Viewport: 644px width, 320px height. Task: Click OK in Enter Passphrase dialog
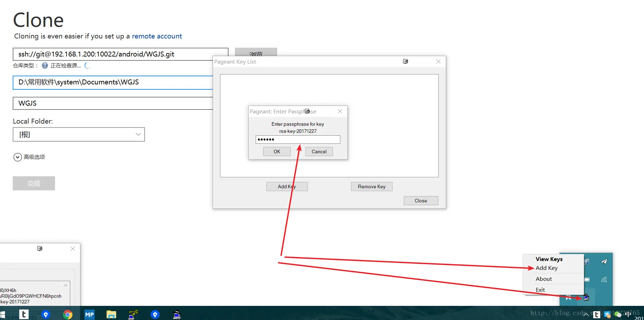tap(277, 152)
